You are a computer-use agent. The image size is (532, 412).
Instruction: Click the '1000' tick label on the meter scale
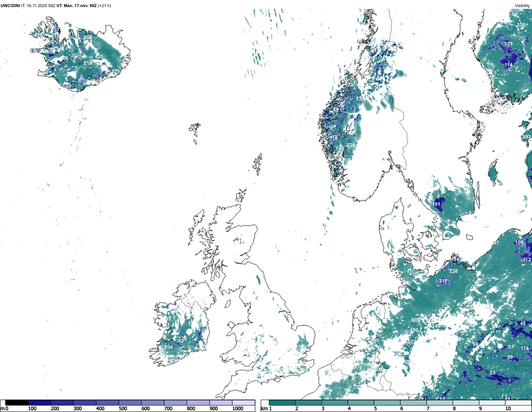[238, 409]
